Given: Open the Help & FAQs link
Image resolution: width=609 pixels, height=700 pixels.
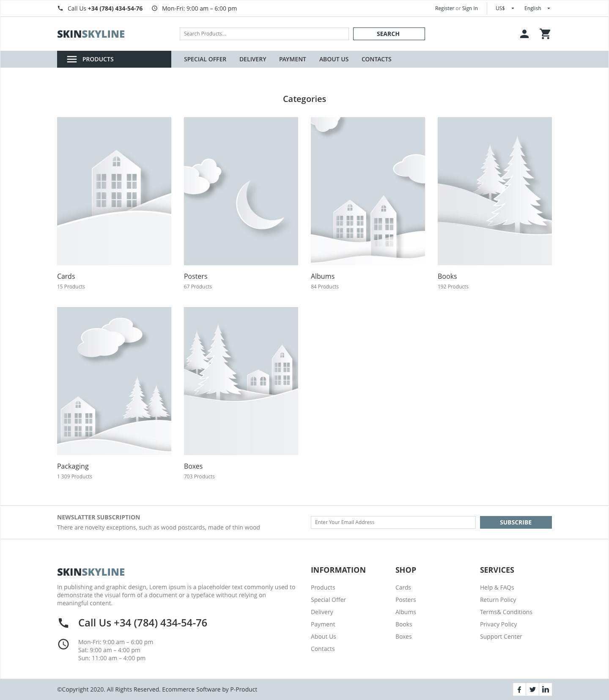Looking at the screenshot, I should [x=497, y=587].
